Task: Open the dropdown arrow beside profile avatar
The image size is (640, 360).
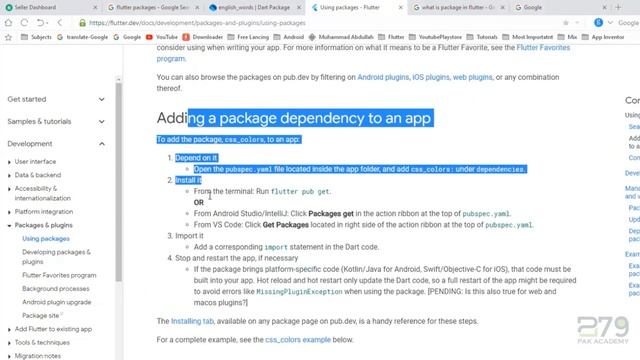Action: pyautogui.click(x=610, y=23)
